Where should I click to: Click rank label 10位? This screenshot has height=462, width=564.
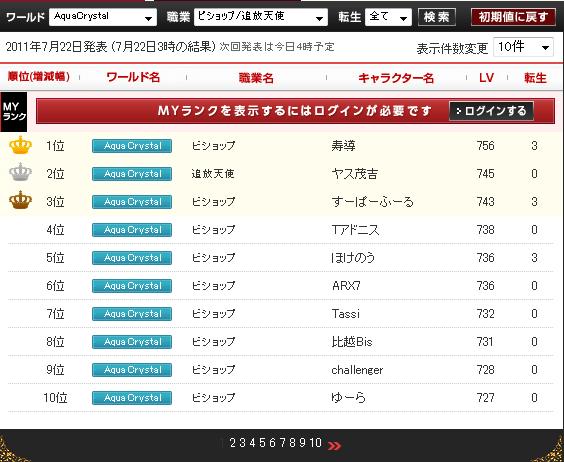coord(55,398)
